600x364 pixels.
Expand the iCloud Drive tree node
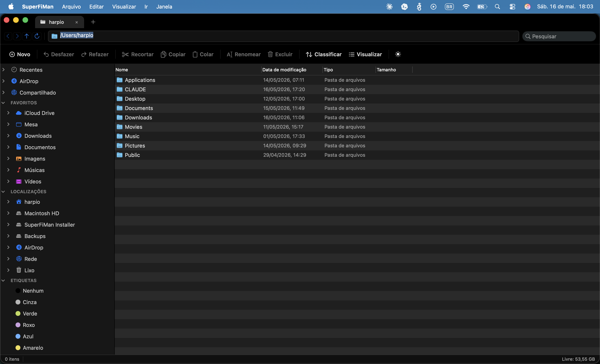[x=8, y=113]
